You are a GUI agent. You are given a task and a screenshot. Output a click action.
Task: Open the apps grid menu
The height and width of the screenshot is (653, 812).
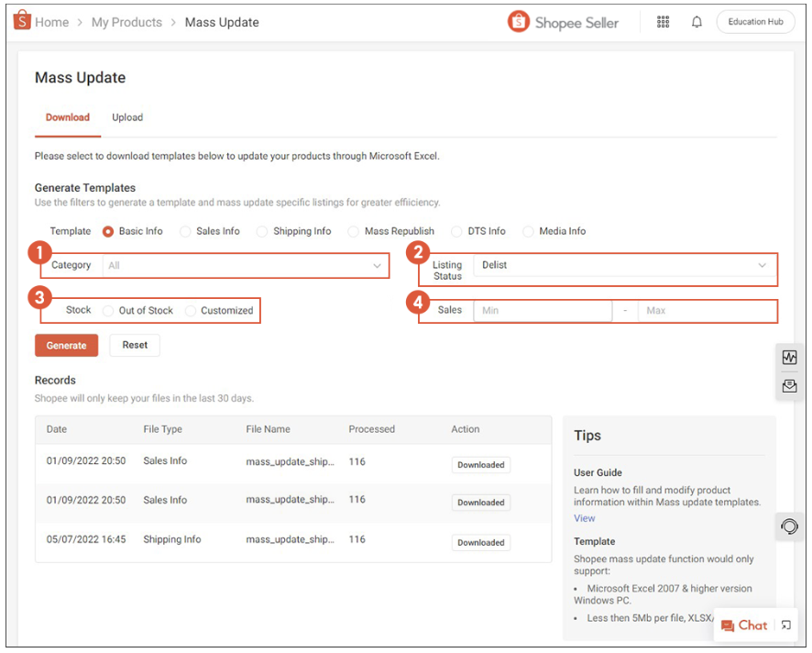pyautogui.click(x=663, y=21)
